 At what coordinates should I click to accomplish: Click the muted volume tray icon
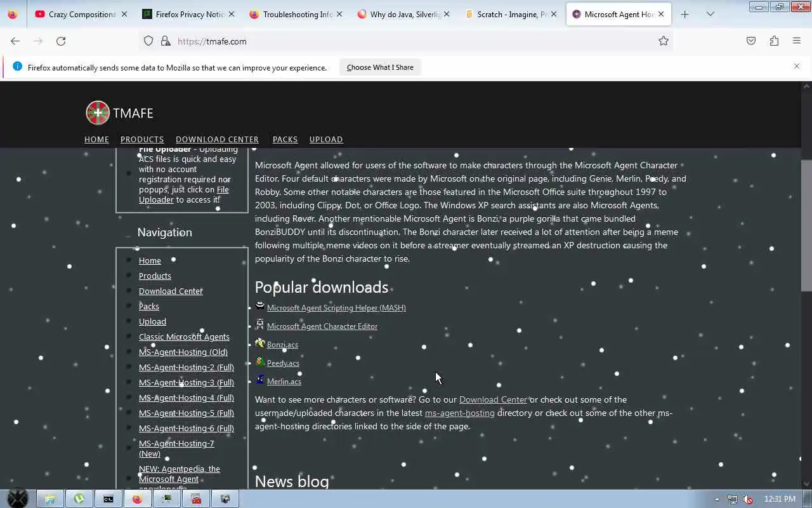click(x=748, y=499)
